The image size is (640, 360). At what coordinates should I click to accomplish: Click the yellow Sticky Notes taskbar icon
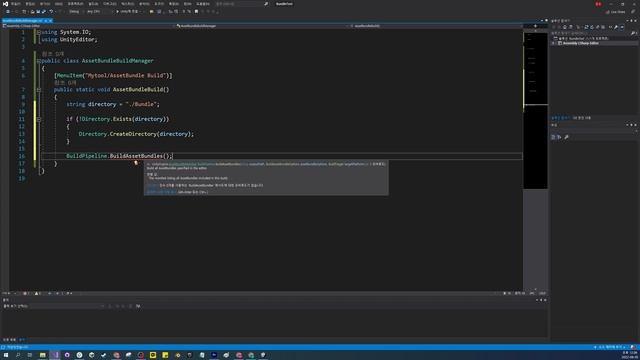click(165, 355)
